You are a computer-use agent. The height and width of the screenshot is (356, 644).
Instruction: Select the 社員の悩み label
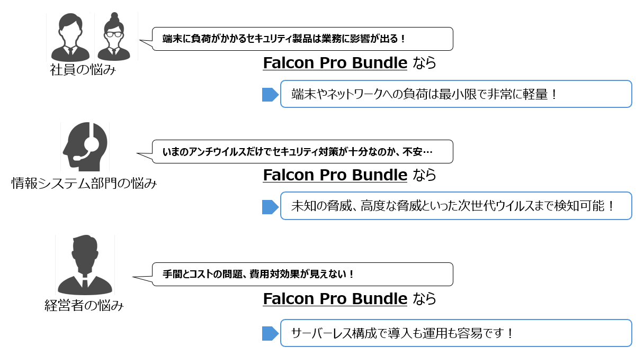coord(83,70)
